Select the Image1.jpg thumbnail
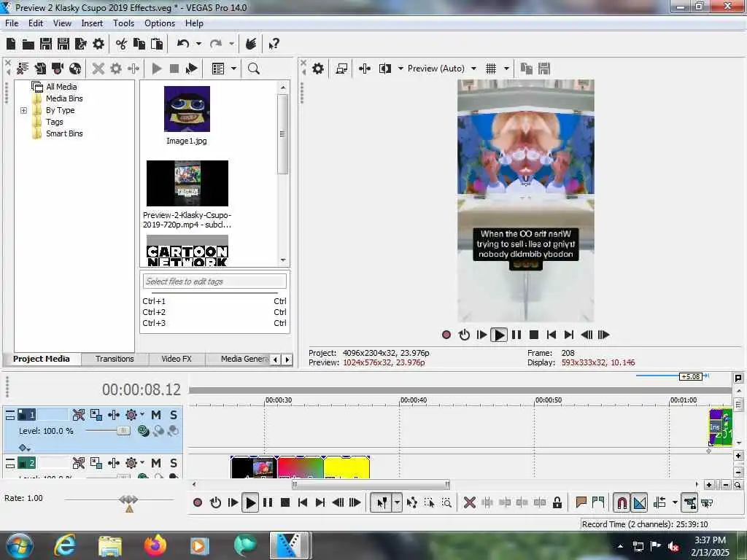 coord(187,109)
